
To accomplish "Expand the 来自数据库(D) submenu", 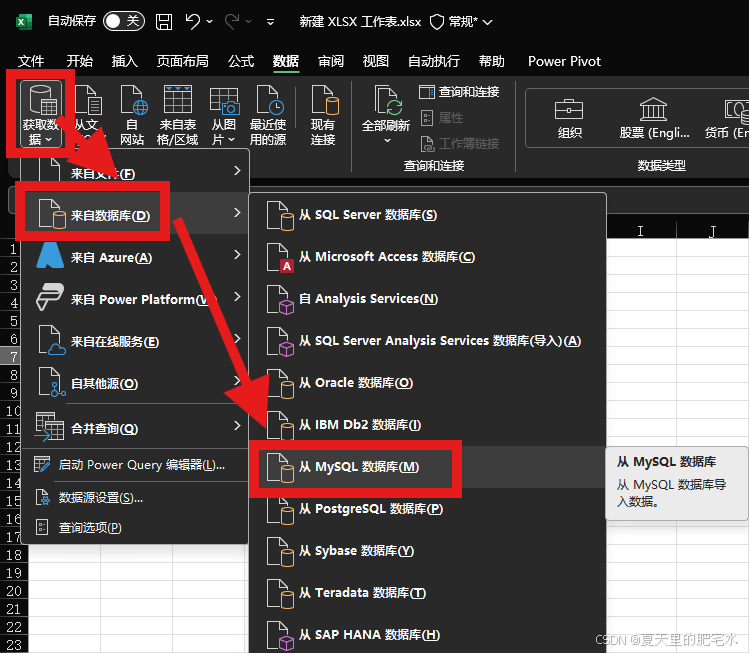I will (137, 213).
